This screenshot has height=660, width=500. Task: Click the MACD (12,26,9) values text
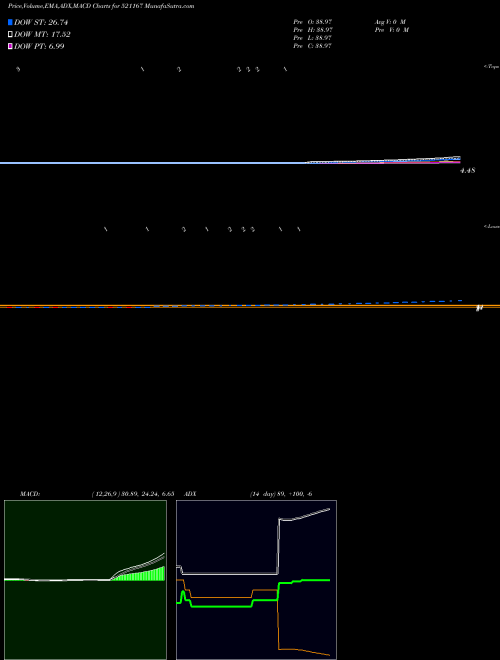point(133,494)
